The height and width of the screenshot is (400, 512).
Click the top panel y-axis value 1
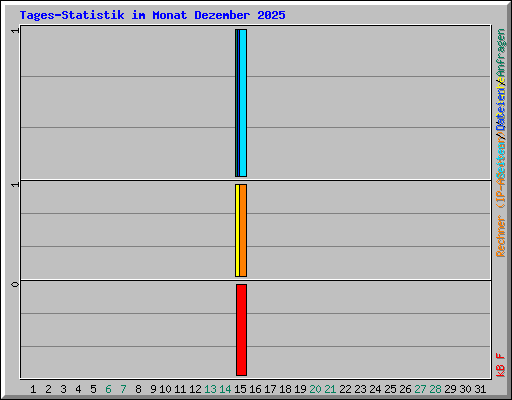[15, 31]
